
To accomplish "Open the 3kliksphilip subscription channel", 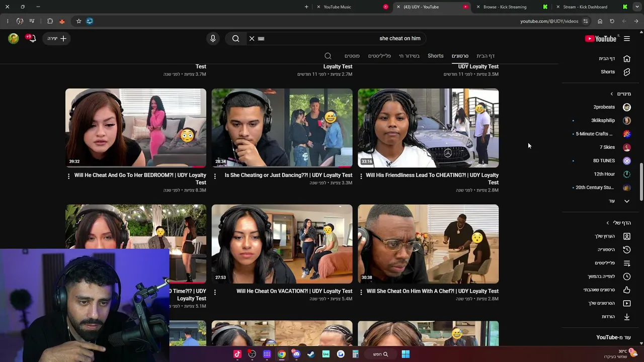I will (611, 121).
